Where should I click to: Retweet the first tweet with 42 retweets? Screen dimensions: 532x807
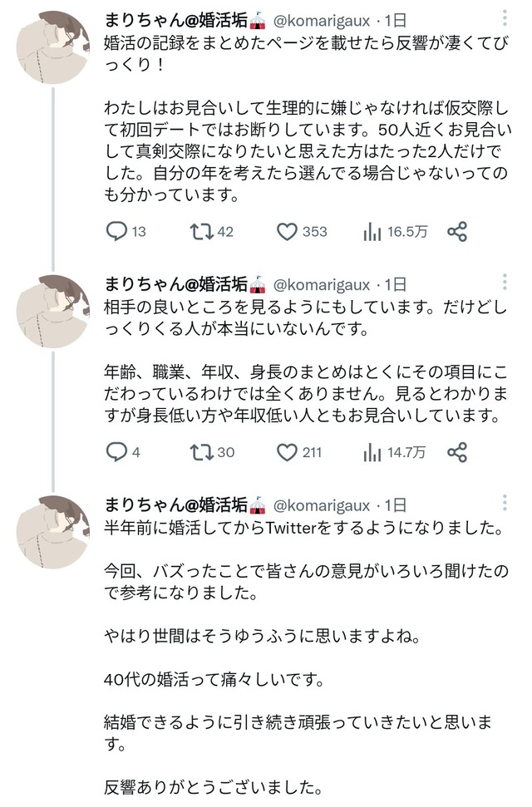(200, 232)
